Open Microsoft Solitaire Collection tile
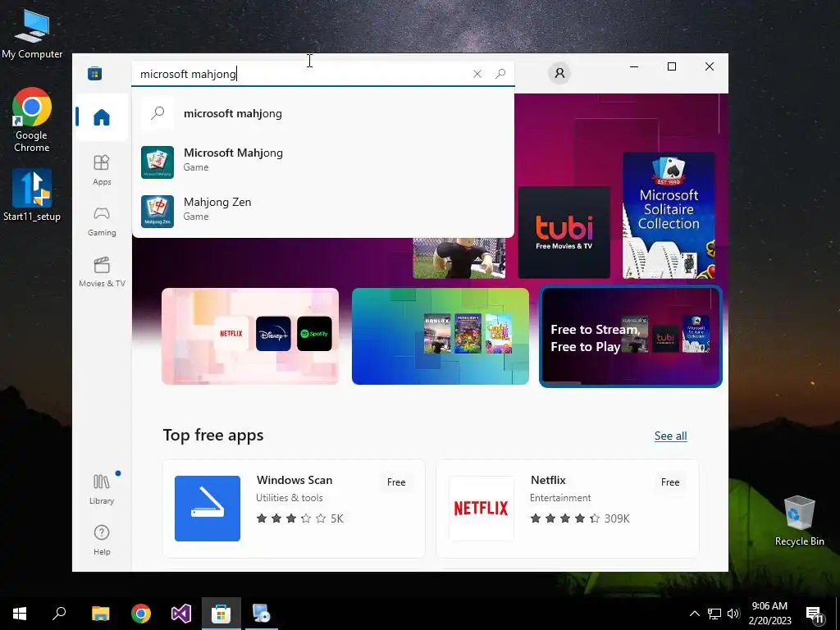The height and width of the screenshot is (630, 840). coord(669,216)
